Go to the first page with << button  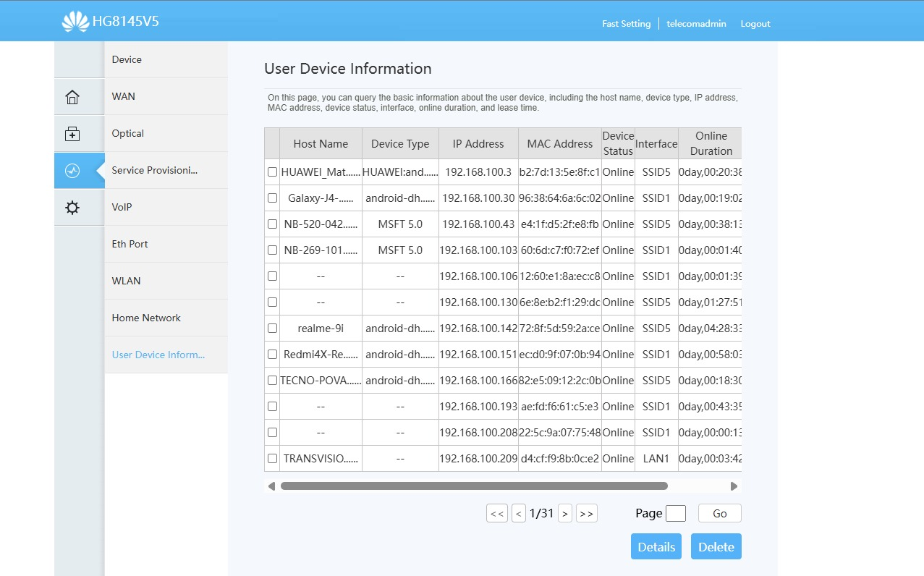pyautogui.click(x=496, y=514)
